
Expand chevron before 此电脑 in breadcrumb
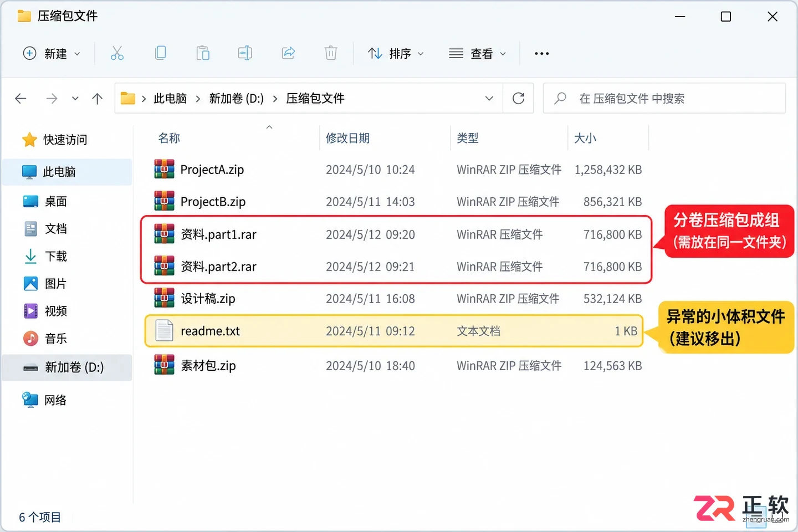(x=144, y=99)
